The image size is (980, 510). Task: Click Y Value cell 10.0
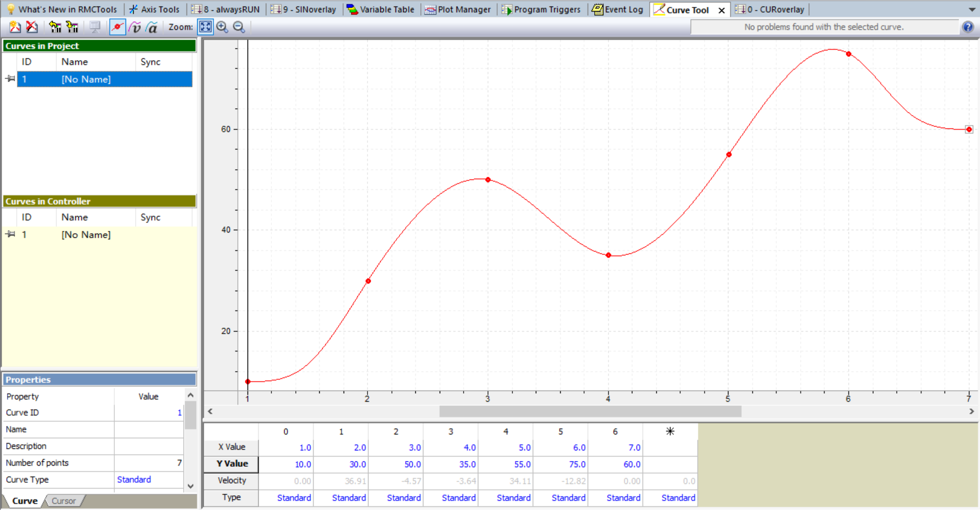tap(286, 464)
